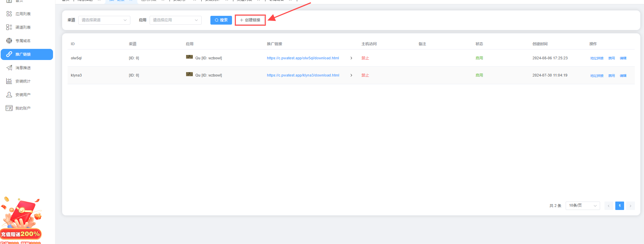Open 消息推送 paper plane icon

click(x=9, y=68)
